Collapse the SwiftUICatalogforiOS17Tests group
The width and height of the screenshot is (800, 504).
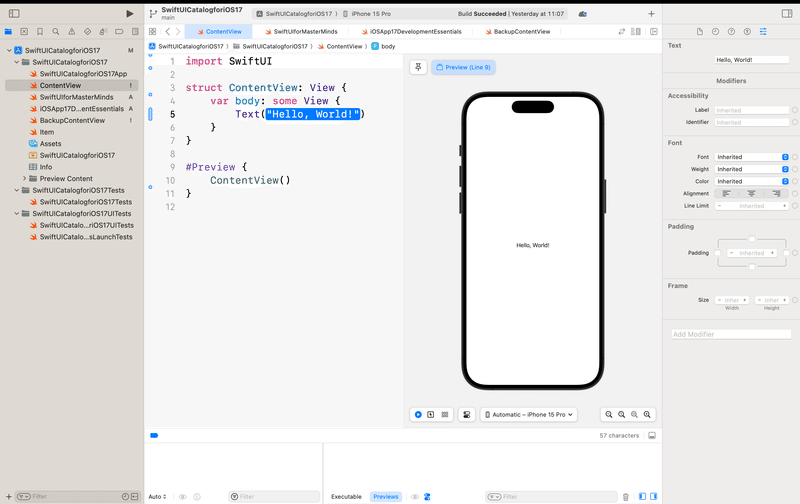(x=17, y=190)
